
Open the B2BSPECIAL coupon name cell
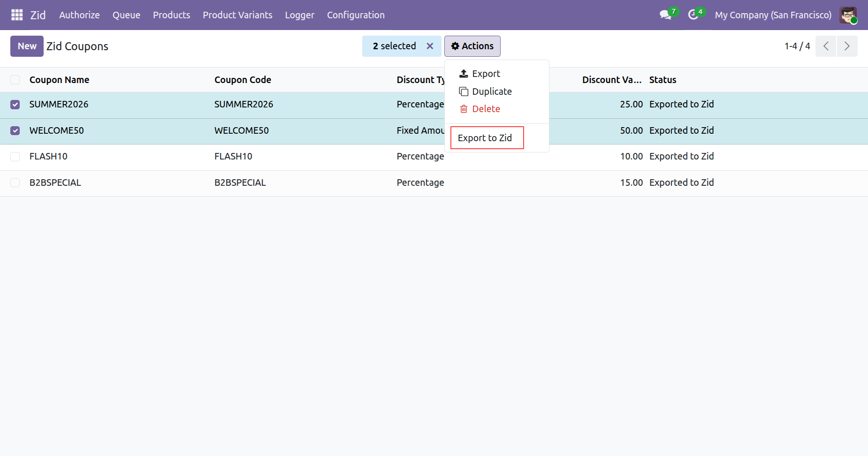[x=55, y=182]
